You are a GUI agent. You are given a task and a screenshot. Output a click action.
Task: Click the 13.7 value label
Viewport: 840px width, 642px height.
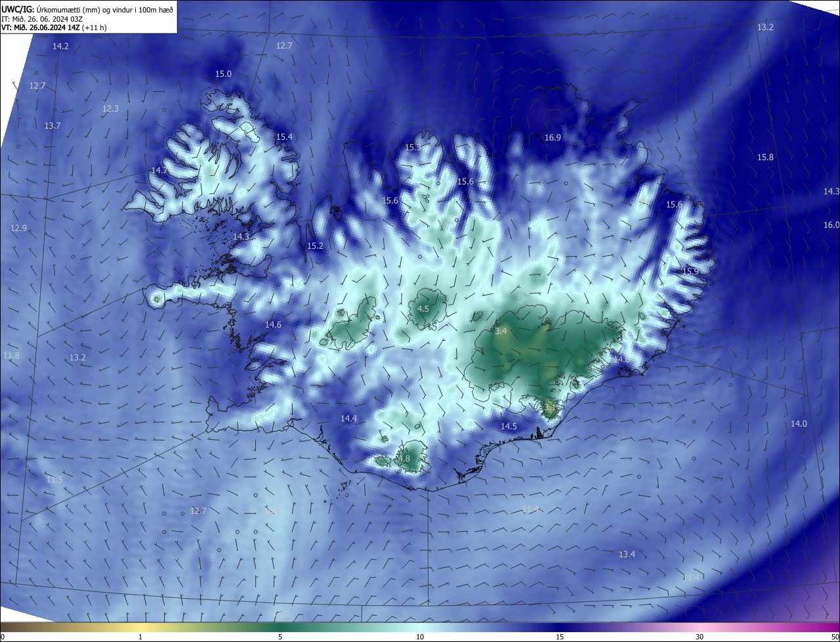click(x=52, y=125)
